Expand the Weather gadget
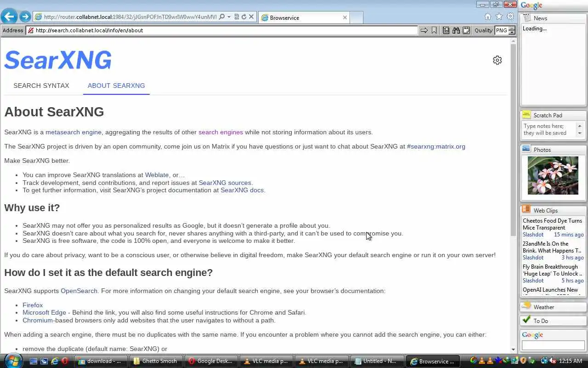588x368 pixels. pyautogui.click(x=553, y=307)
